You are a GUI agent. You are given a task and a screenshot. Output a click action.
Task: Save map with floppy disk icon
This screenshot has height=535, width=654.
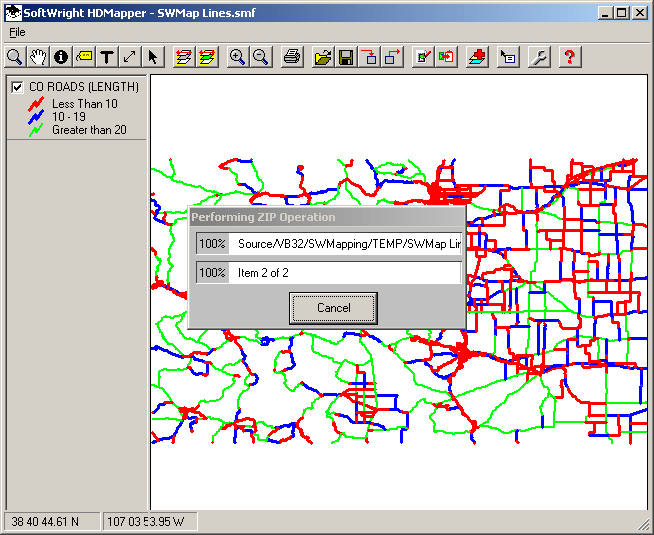click(346, 57)
